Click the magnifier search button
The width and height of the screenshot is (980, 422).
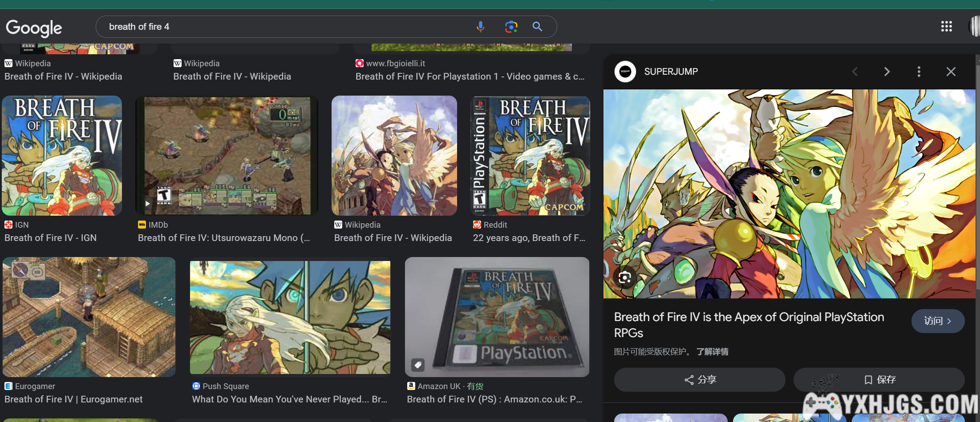coord(537,27)
